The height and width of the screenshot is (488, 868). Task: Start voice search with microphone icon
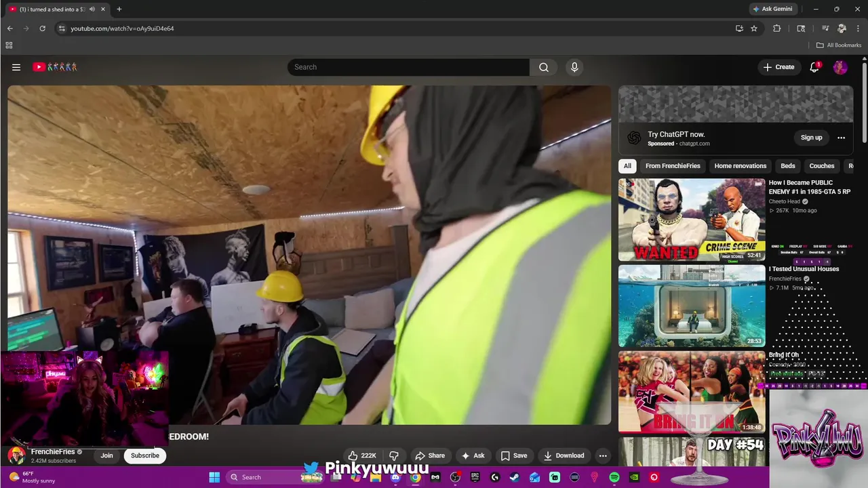574,67
